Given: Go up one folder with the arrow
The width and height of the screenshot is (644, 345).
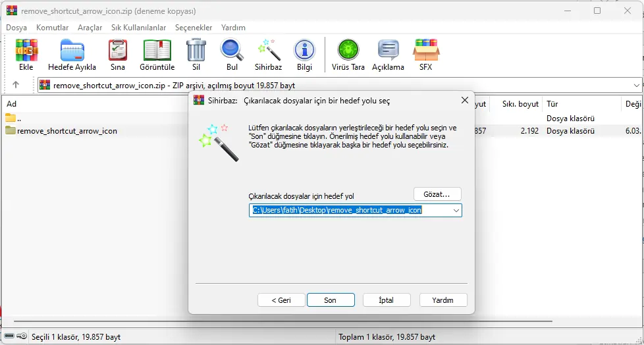Looking at the screenshot, I should tap(16, 85).
